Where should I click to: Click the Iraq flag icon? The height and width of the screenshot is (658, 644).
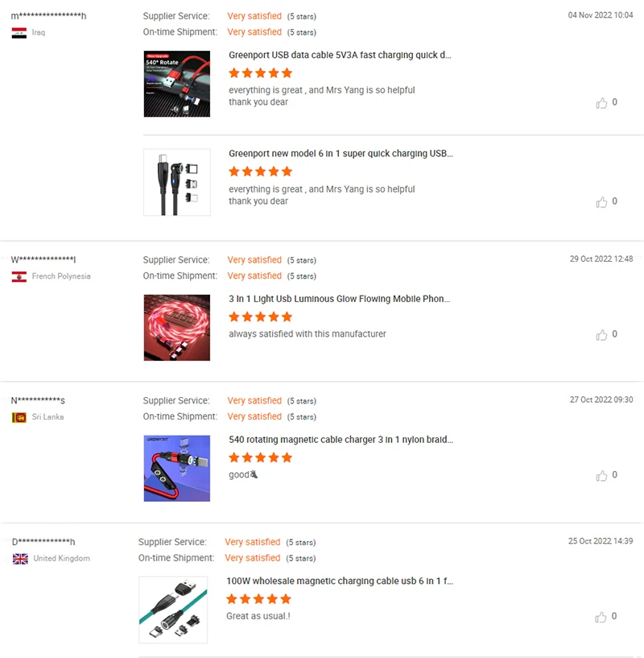click(19, 33)
